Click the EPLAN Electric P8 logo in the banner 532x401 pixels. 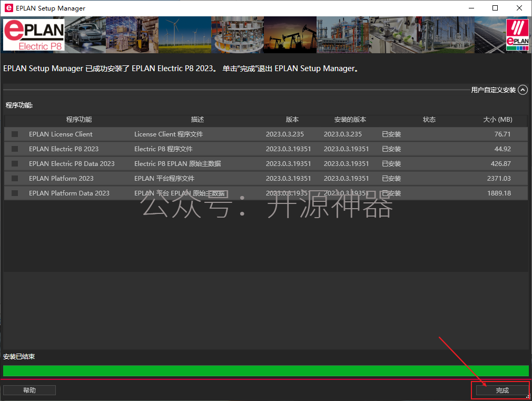(x=34, y=35)
